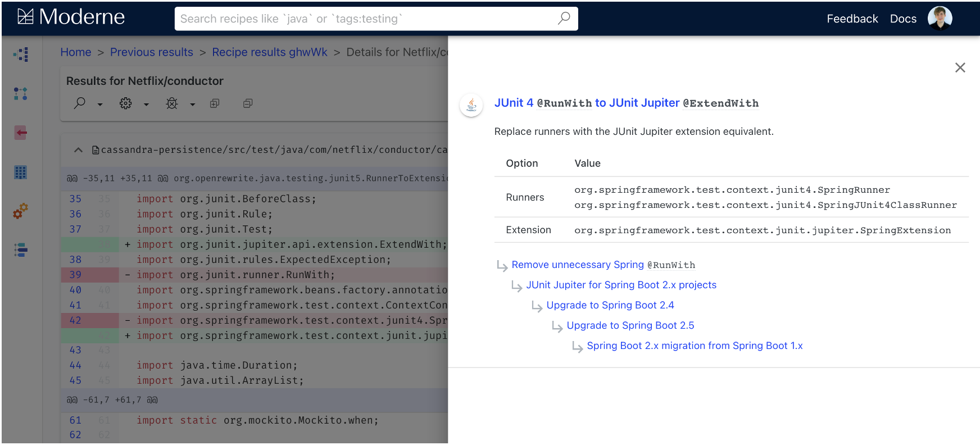Open the sidebar workflow nodes icon
This screenshot has height=445, width=980.
click(21, 93)
